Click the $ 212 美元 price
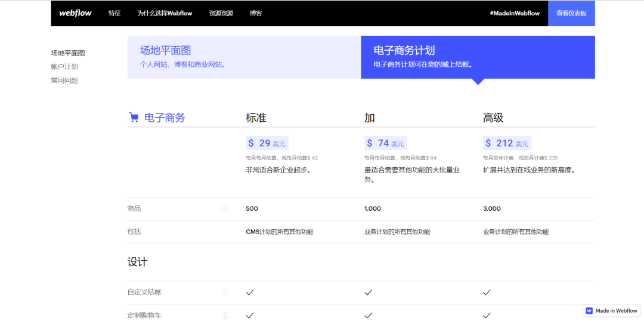Viewport: 644px width, 320px height. point(507,143)
